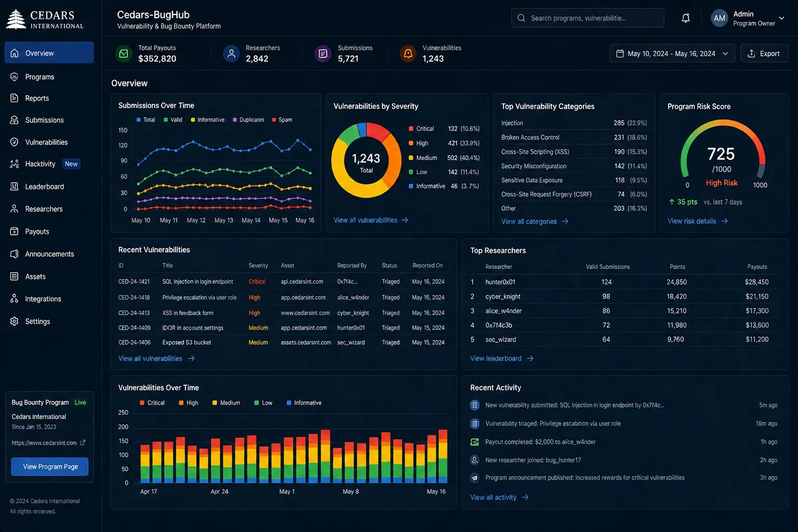The height and width of the screenshot is (532, 798).
Task: Click the Cedars International tree logo
Action: coord(16,19)
